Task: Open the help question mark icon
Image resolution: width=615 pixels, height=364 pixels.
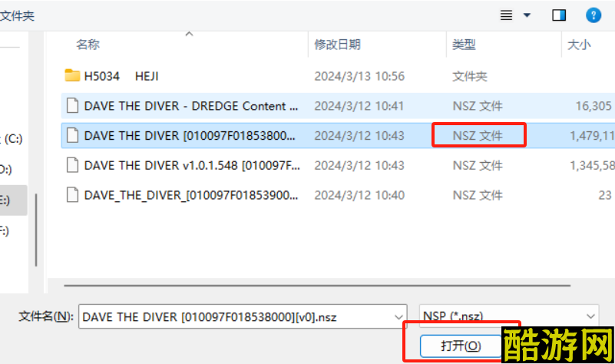Action: [x=594, y=15]
